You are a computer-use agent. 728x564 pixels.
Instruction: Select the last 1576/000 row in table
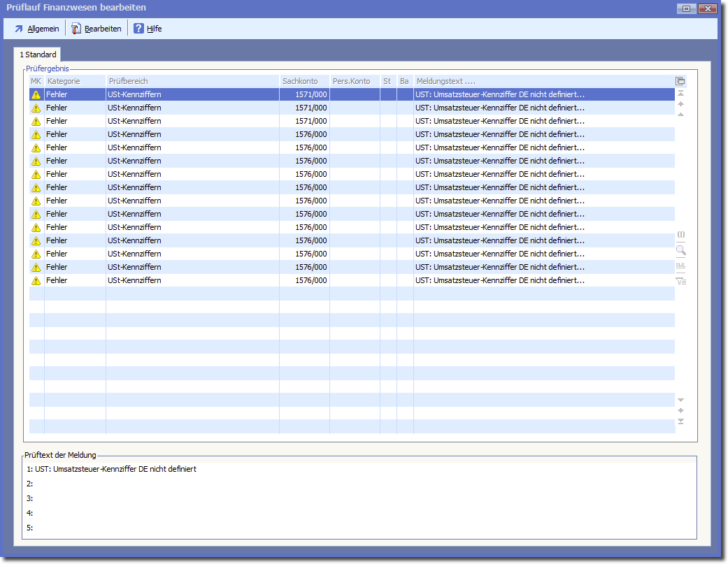pyautogui.click(x=311, y=280)
